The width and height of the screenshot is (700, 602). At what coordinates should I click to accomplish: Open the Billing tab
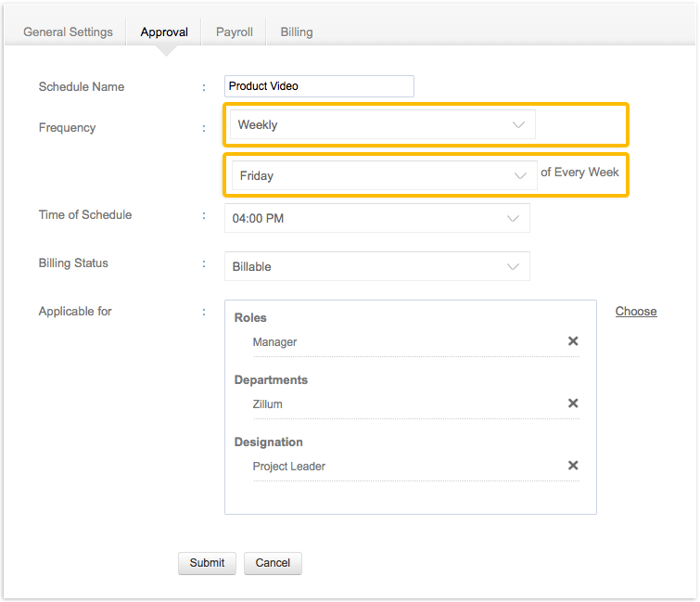point(297,32)
